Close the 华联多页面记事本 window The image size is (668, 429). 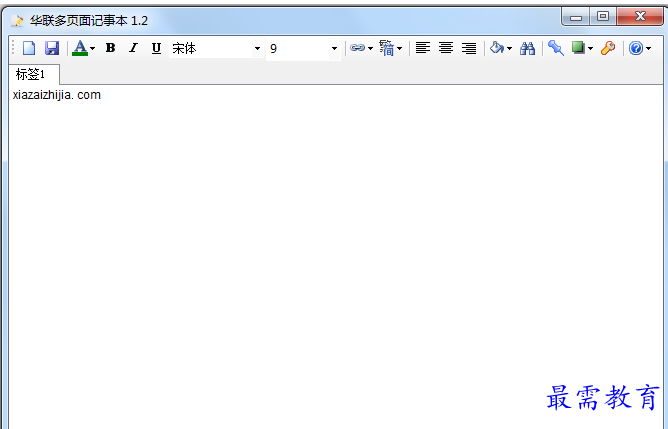point(640,17)
